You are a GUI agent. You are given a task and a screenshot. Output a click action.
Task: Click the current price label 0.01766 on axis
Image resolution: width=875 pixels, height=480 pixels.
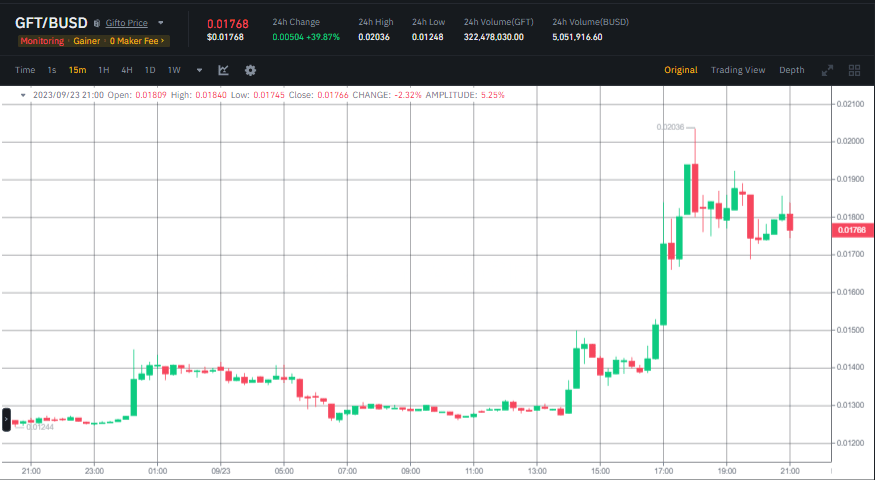point(852,230)
